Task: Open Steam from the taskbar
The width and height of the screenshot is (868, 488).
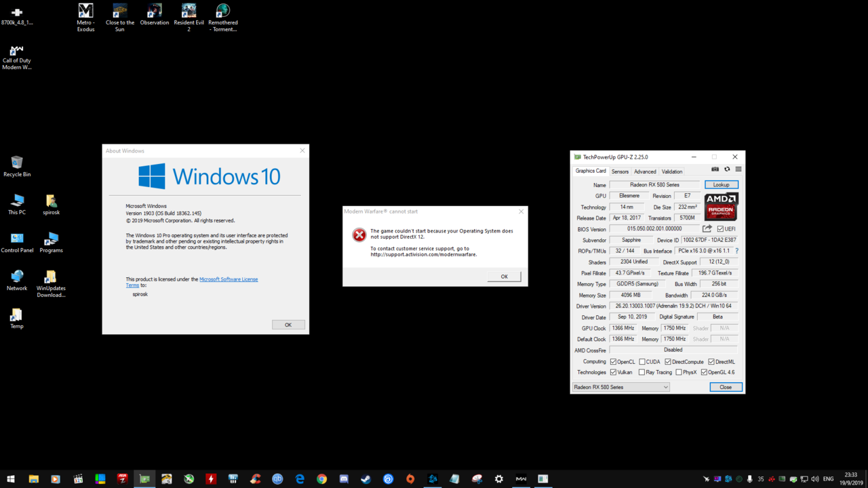Action: pyautogui.click(x=366, y=479)
